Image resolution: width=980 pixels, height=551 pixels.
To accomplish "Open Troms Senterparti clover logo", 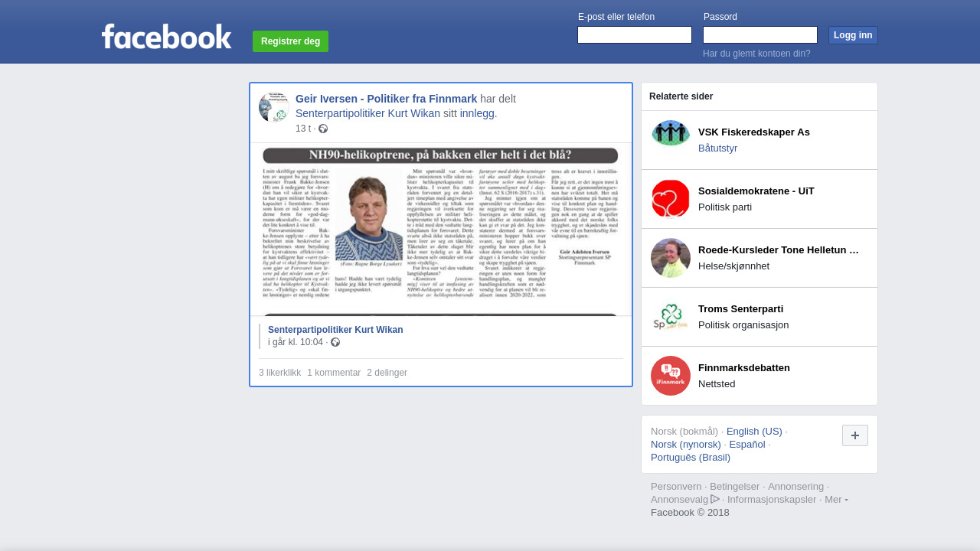I will pyautogui.click(x=671, y=317).
